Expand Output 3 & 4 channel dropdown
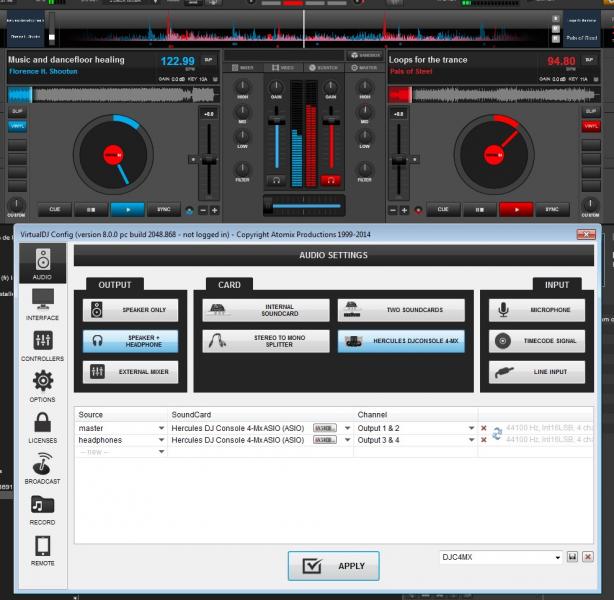This screenshot has height=600, width=614. point(471,440)
